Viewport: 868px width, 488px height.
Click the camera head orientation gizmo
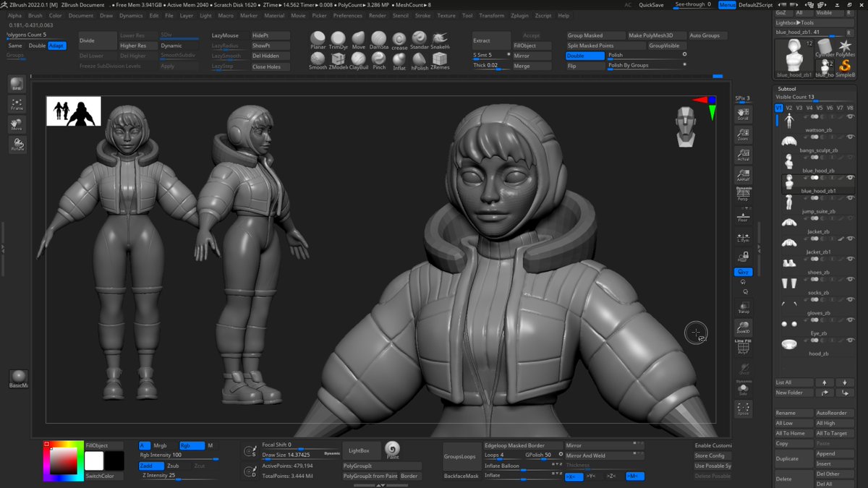pyautogui.click(x=686, y=126)
